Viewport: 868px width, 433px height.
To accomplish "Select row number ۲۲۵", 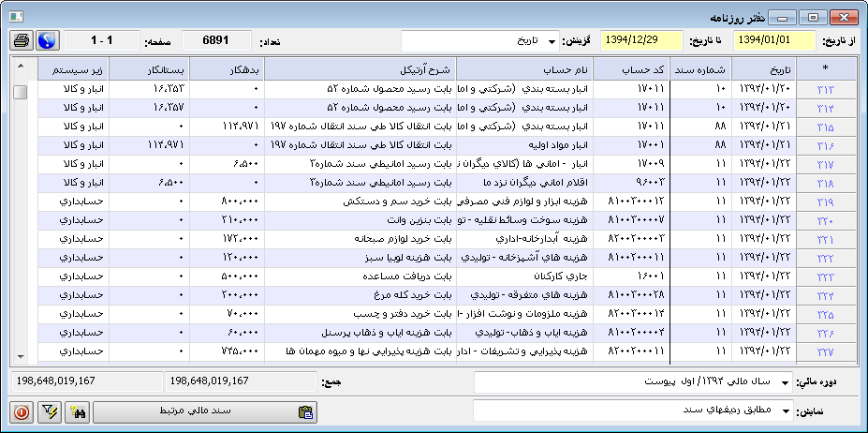I will 825,316.
